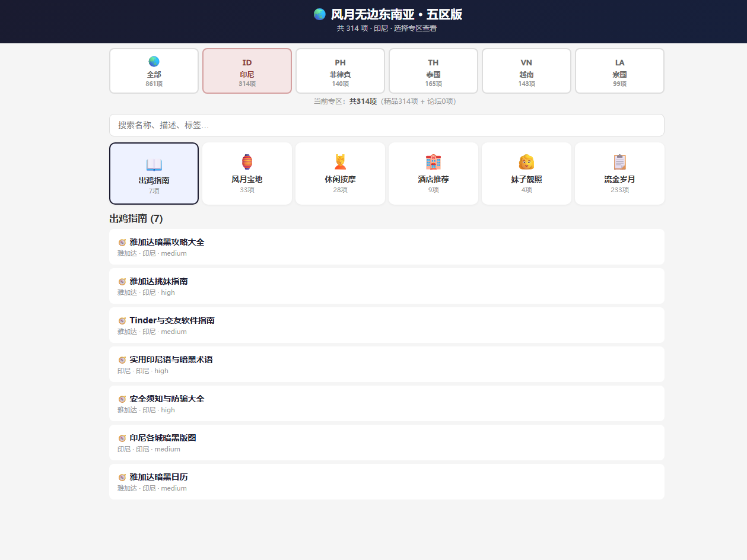Screen dimensions: 747x560
Task: Click the 28项 count under 休闲按摩
Action: point(340,190)
